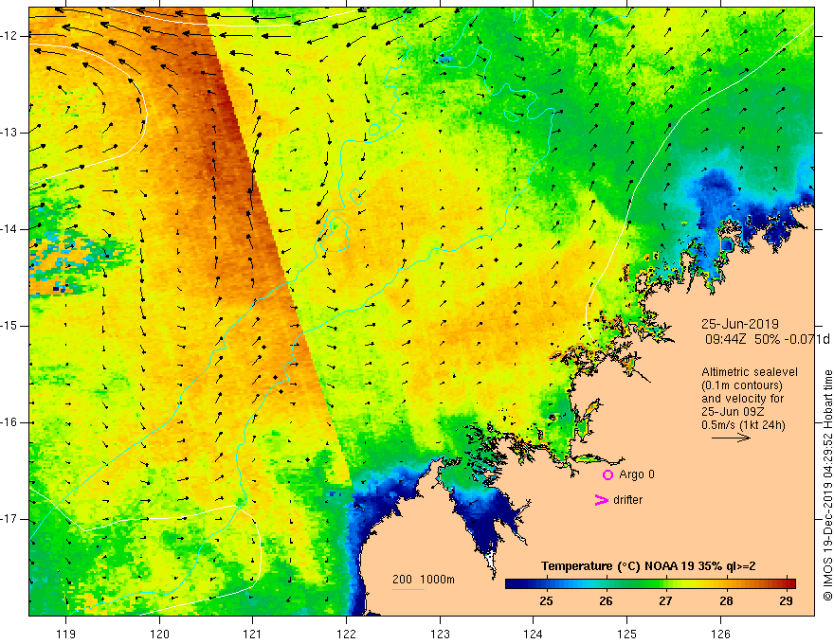Click the 'Temperature (°C) NOAA 19 35% ql>=2' title
This screenshot has width=834, height=644.
point(648,566)
